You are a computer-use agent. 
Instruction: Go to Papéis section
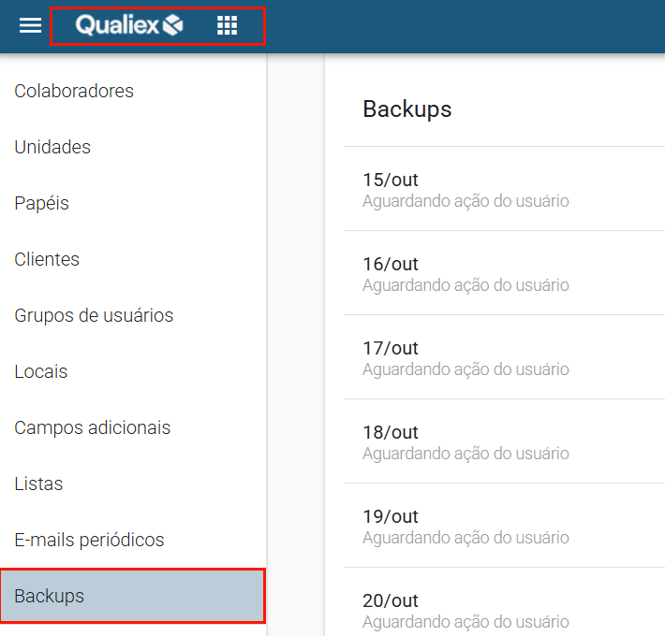[42, 203]
